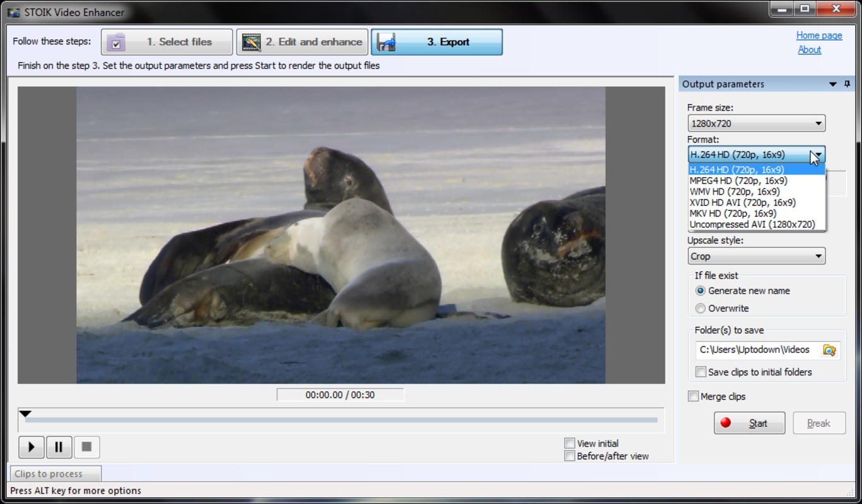Choose Uncompressed AVI (1280x720) format
Image resolution: width=862 pixels, height=504 pixels.
click(x=757, y=224)
